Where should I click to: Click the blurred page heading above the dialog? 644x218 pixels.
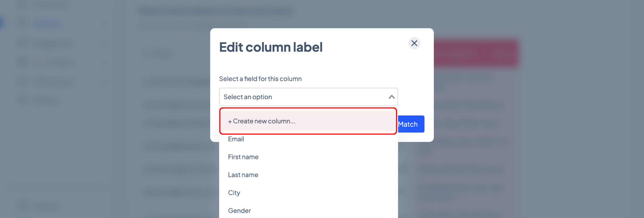[216, 11]
